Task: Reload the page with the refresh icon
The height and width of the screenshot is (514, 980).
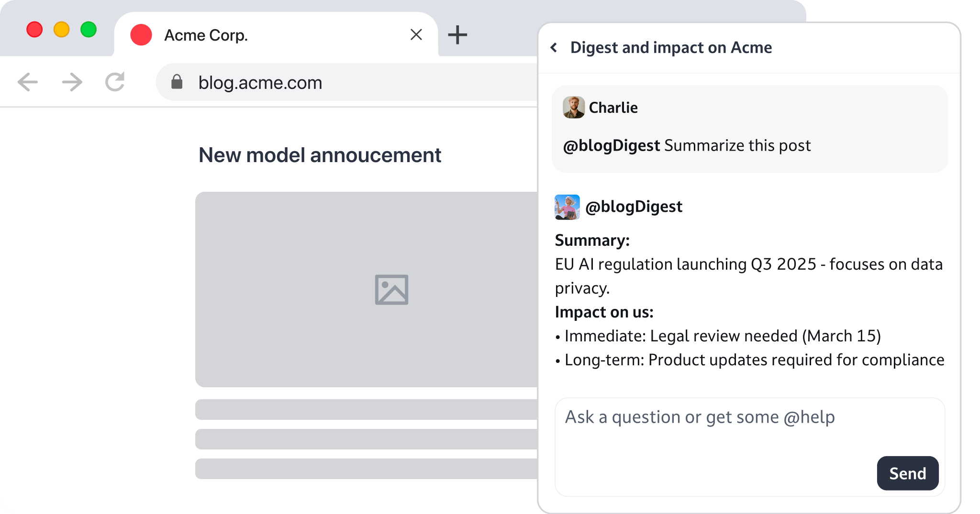Action: pyautogui.click(x=115, y=82)
